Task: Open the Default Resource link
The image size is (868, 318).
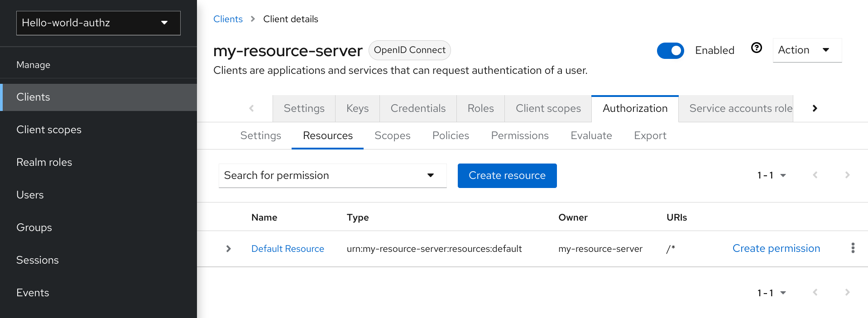Action: click(x=288, y=249)
